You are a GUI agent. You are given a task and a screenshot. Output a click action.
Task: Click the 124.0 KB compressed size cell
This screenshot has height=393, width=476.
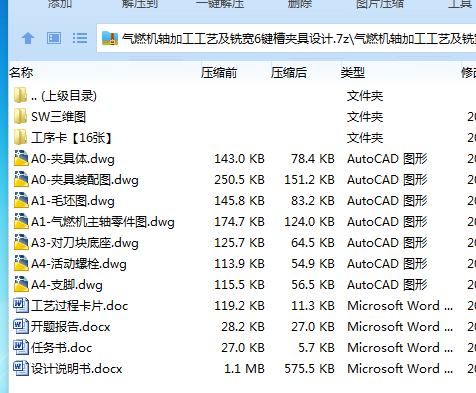[x=309, y=222]
